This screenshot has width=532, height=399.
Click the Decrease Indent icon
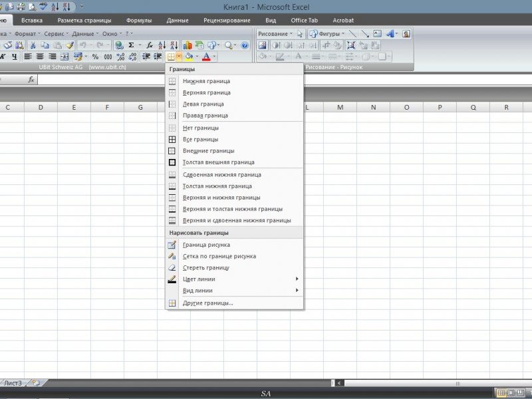coord(146,57)
